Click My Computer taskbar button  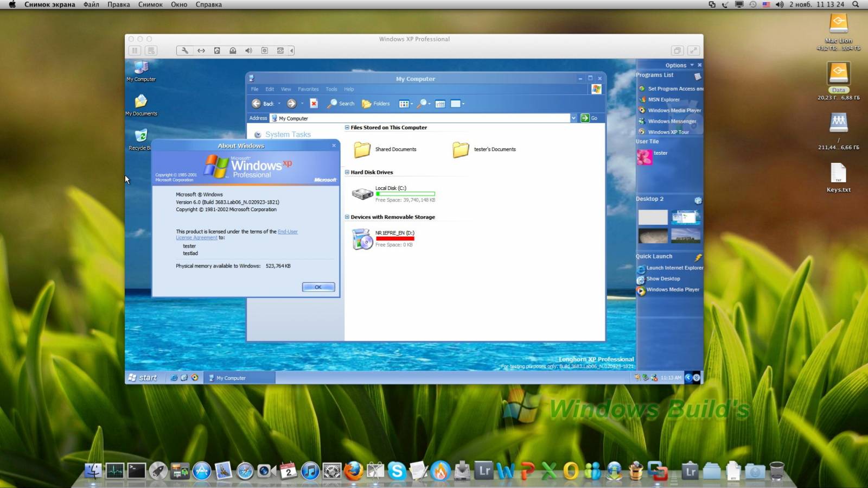point(240,378)
